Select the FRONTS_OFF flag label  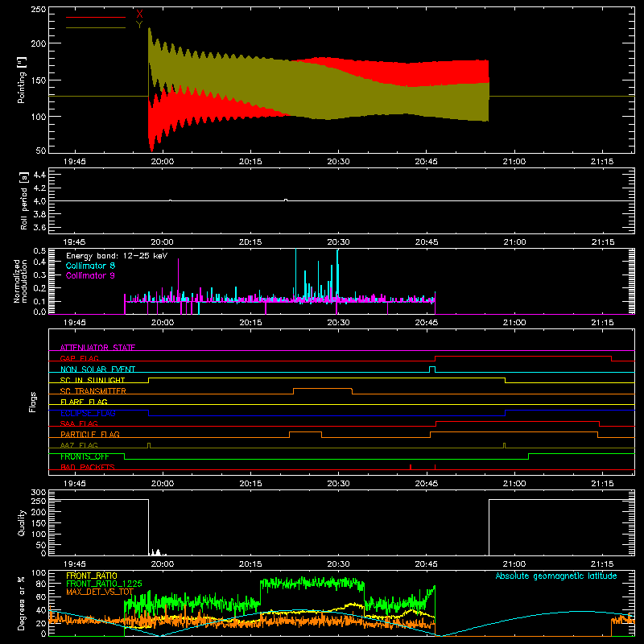coord(85,456)
